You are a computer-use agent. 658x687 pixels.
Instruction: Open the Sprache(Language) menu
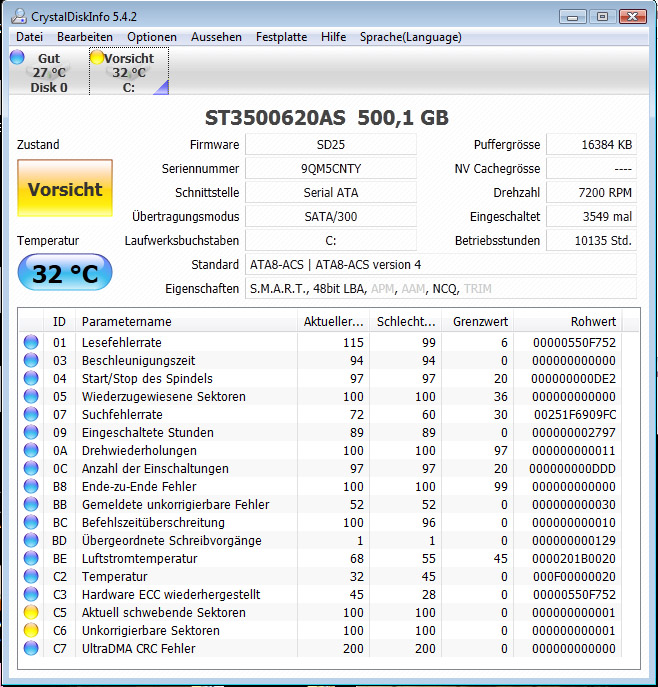[411, 37]
